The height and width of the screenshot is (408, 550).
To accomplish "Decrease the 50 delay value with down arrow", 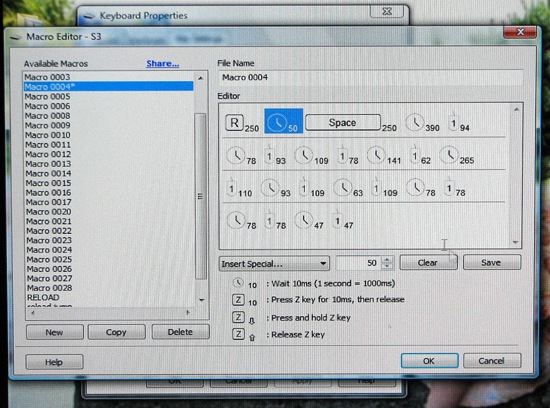I will pos(387,266).
